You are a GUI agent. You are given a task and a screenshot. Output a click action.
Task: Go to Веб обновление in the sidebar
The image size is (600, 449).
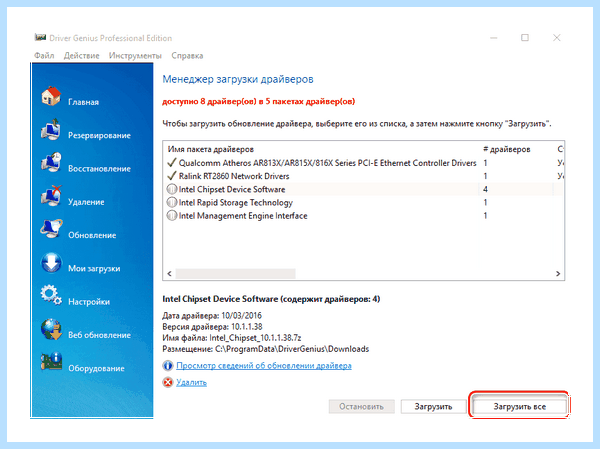[x=99, y=335]
